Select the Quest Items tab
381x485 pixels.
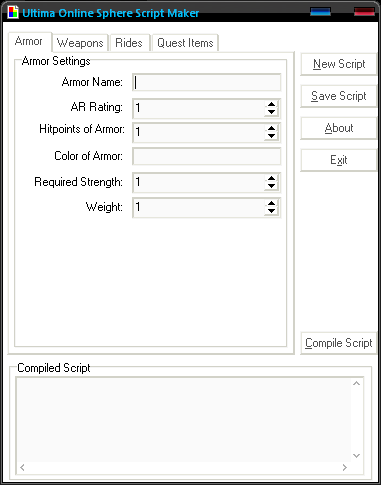tap(185, 43)
